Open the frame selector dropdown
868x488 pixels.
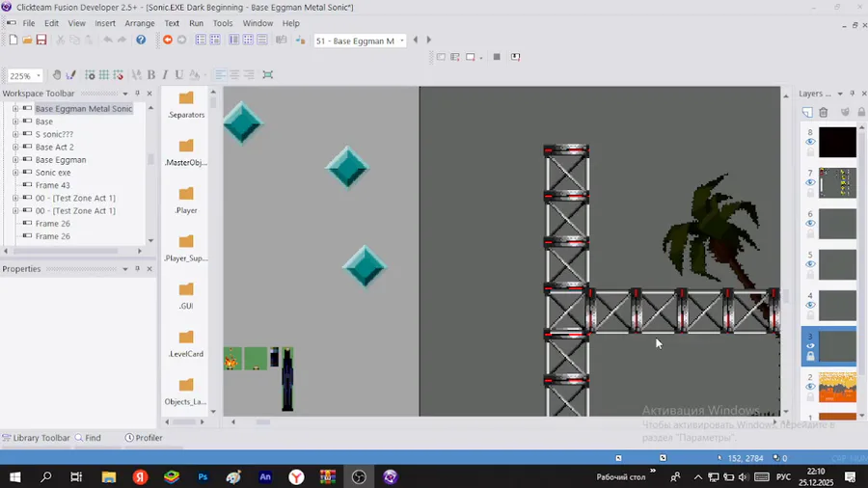[402, 41]
